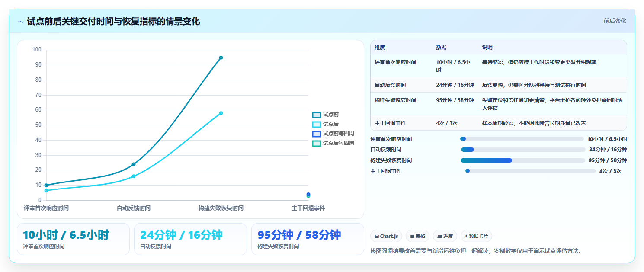644x272 pixels.
Task: Click the 前后变化 label in header
Action: (615, 21)
